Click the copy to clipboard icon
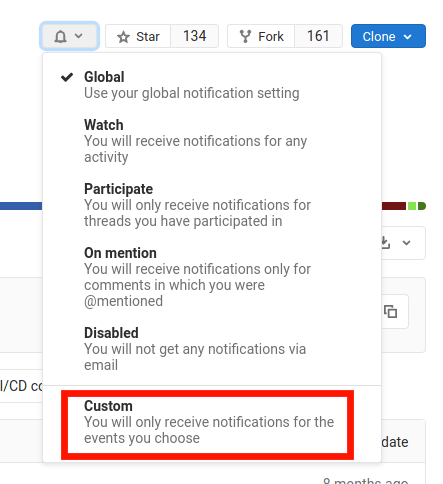This screenshot has width=443, height=484. tap(390, 312)
